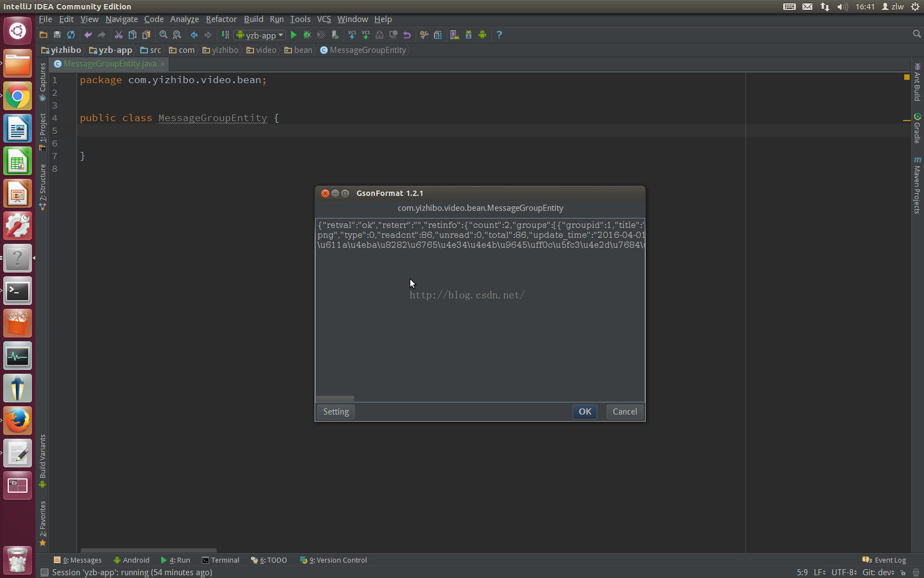Viewport: 924px width, 578px height.
Task: Launch Google Chrome from Ubuntu dock
Action: pos(18,97)
